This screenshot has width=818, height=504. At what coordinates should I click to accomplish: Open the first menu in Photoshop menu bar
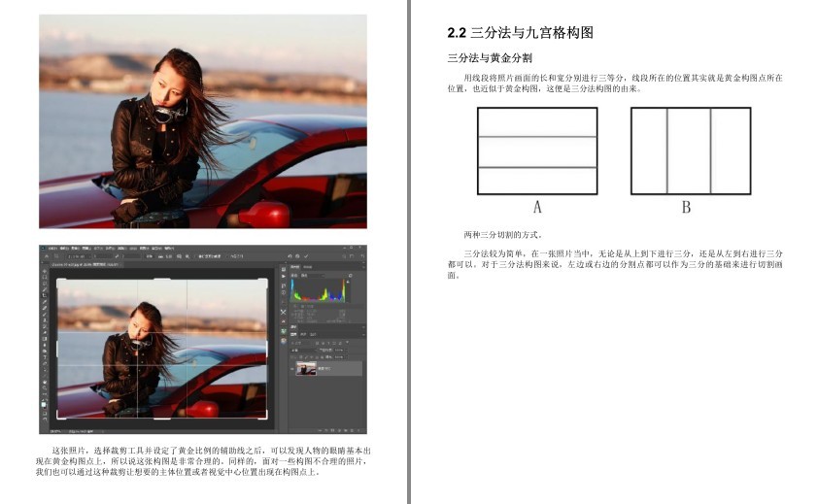(52, 249)
